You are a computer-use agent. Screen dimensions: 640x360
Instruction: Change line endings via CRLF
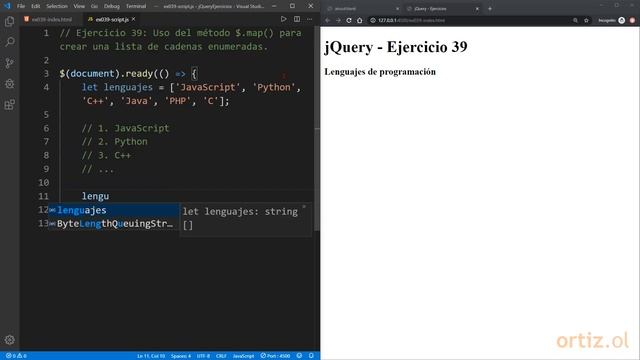tap(221, 356)
